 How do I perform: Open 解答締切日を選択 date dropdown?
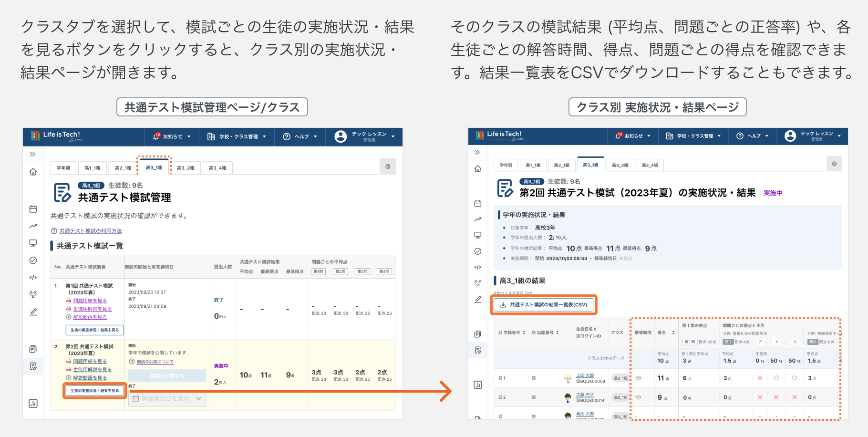point(167,398)
